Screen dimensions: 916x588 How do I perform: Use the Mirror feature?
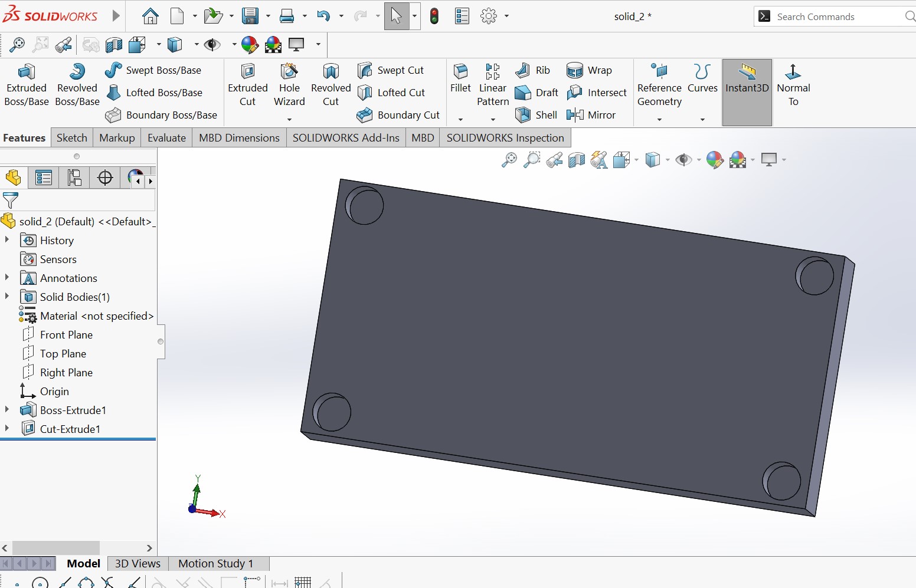pos(591,115)
